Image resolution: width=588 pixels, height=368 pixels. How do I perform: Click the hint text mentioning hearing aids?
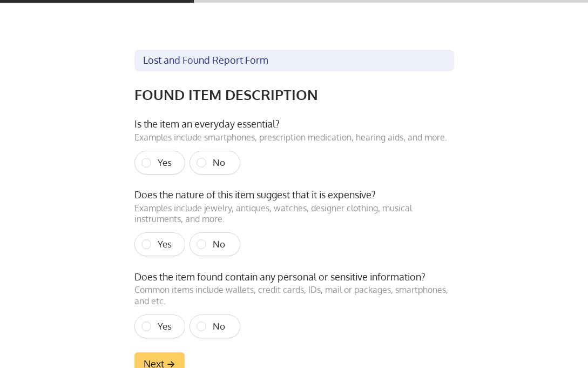[x=290, y=137]
